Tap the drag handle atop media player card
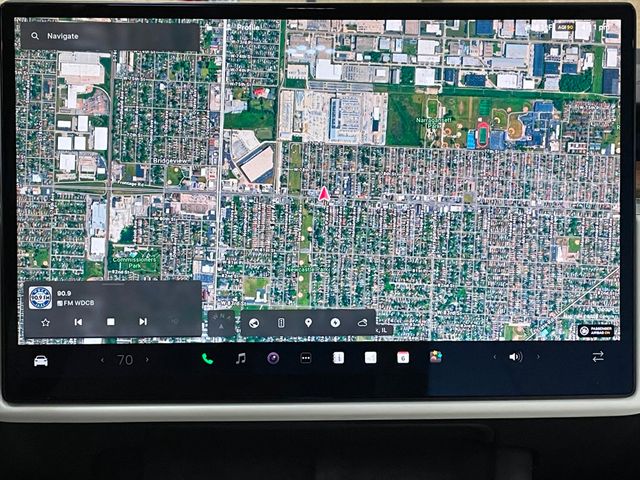The width and height of the screenshot is (640, 480). [x=113, y=284]
